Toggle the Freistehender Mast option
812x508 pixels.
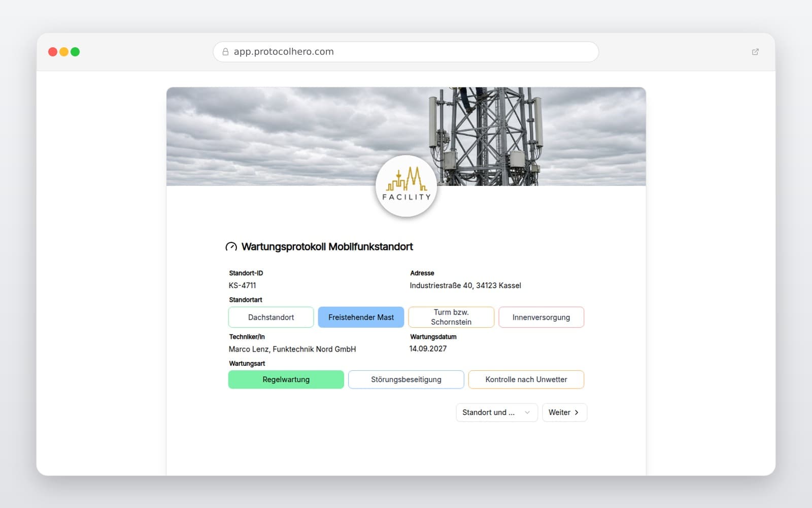pyautogui.click(x=361, y=317)
